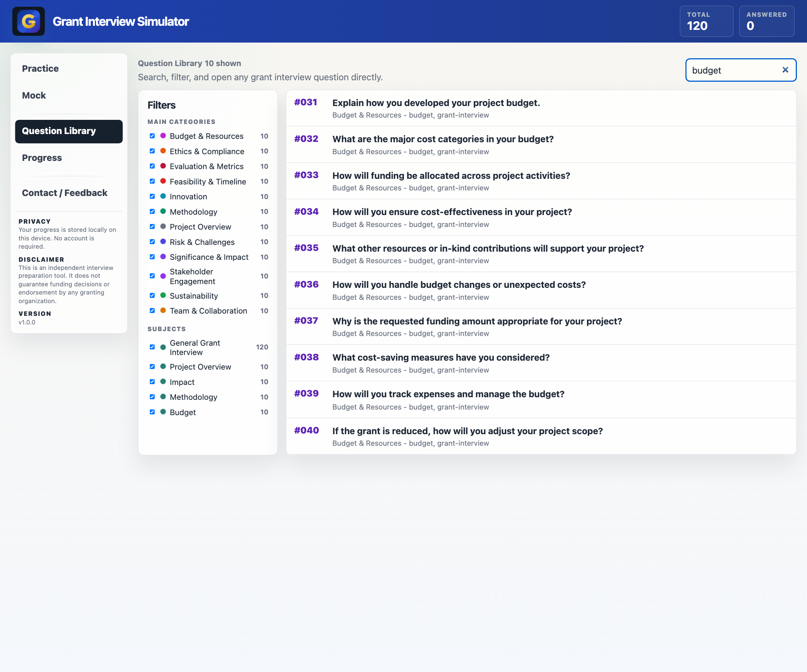Toggle Significance & Impact checkbox
The height and width of the screenshot is (672, 807).
coord(152,257)
